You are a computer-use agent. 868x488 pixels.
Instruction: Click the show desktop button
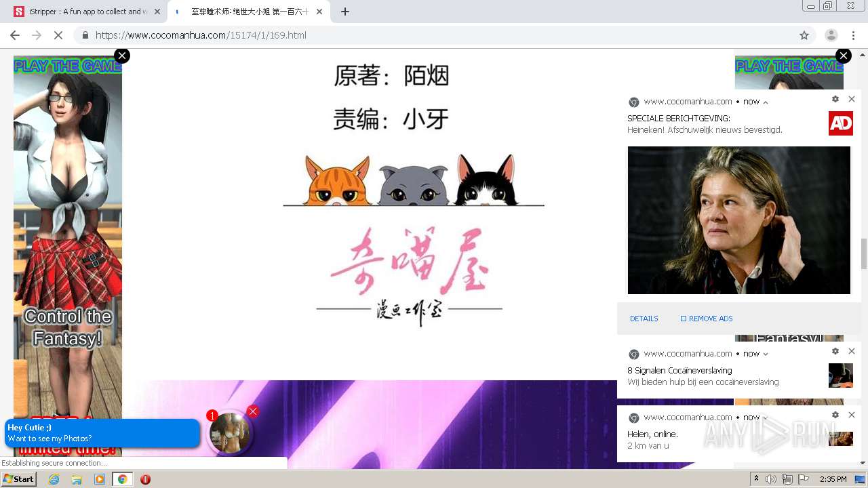pos(860,479)
